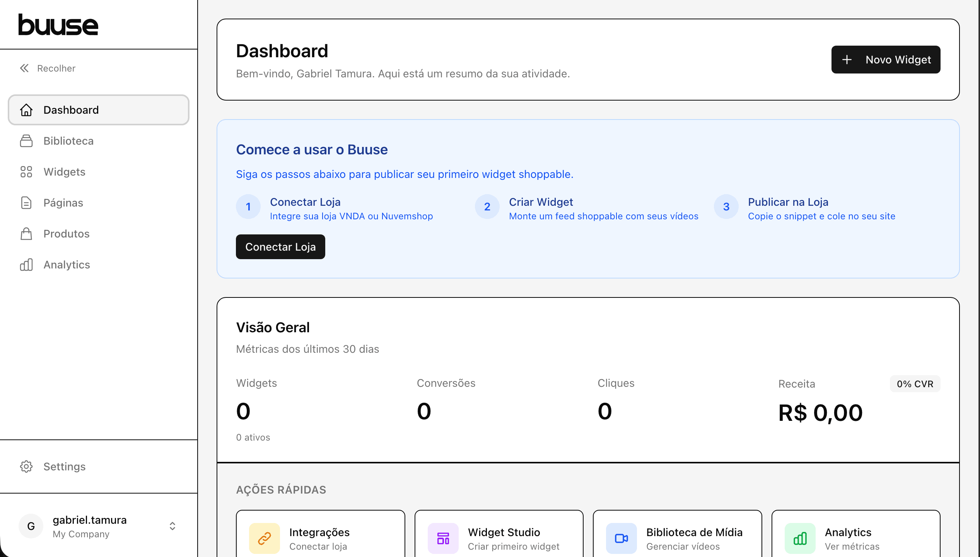This screenshot has height=557, width=980.
Task: Click the Widgets metric label in Visão Geral
Action: click(x=256, y=383)
